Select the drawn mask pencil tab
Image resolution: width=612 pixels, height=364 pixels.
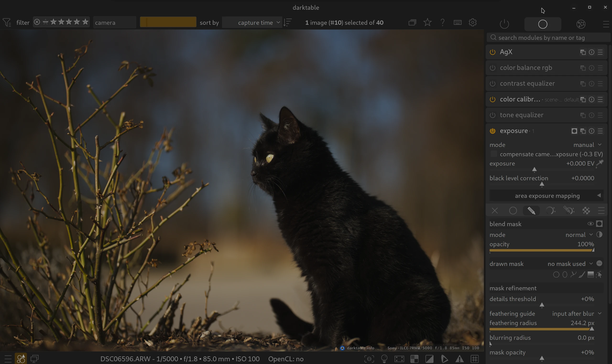pyautogui.click(x=531, y=210)
